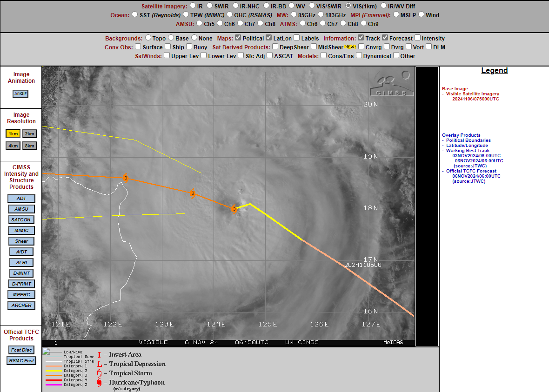Open the AI-RI product

coord(21,263)
